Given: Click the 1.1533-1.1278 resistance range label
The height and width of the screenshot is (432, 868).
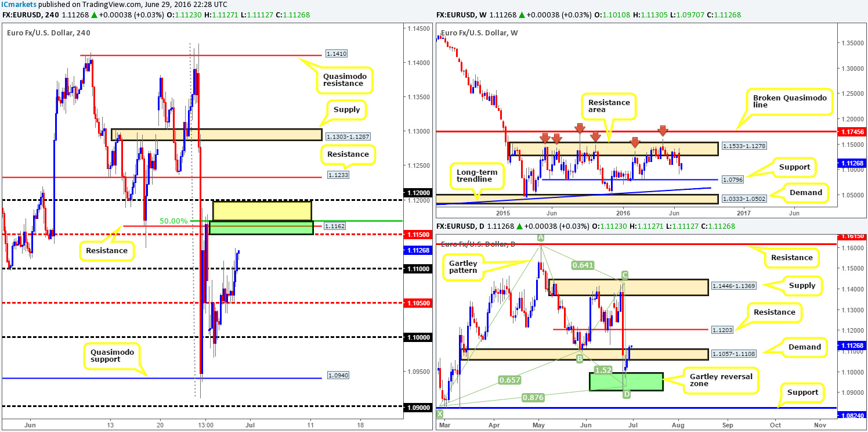Looking at the screenshot, I should (743, 146).
